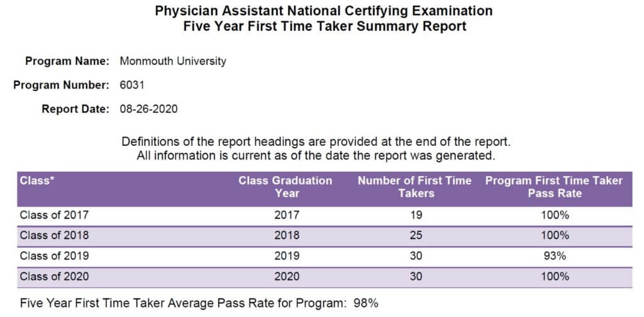Select the Class of 2019 row label
This screenshot has height=317, width=644.
click(54, 256)
